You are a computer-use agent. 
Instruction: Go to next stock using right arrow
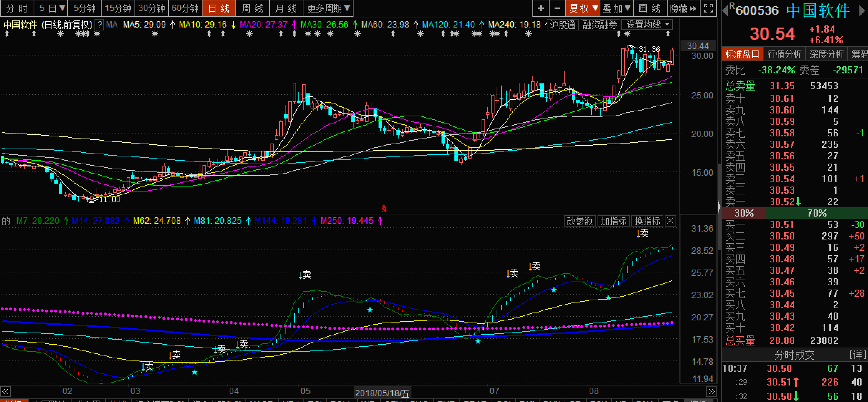point(862,10)
